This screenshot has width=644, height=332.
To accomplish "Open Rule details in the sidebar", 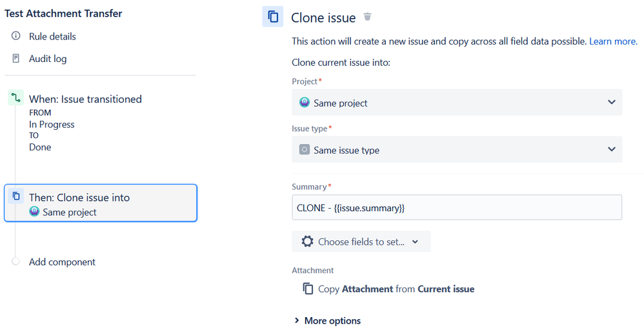I will point(52,36).
